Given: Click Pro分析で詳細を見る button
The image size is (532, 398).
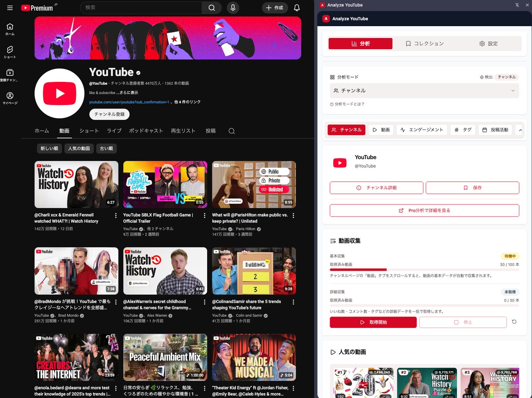Looking at the screenshot, I should coord(424,211).
